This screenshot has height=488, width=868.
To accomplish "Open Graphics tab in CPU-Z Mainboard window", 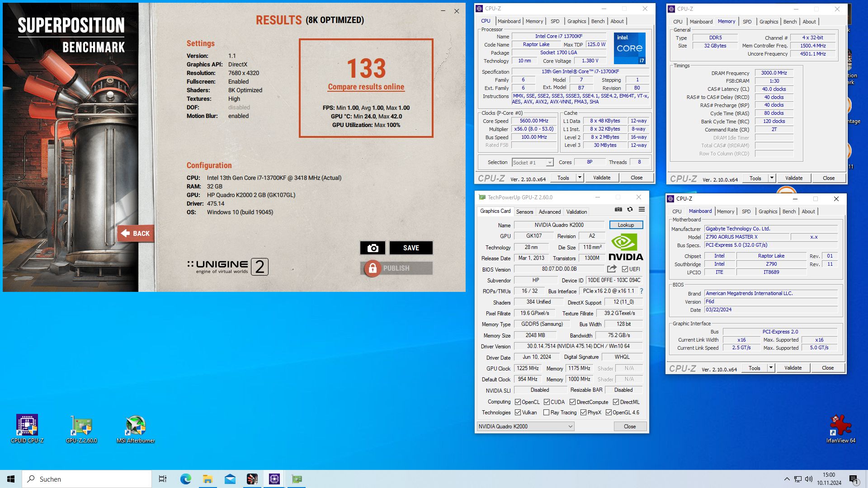I will point(768,211).
